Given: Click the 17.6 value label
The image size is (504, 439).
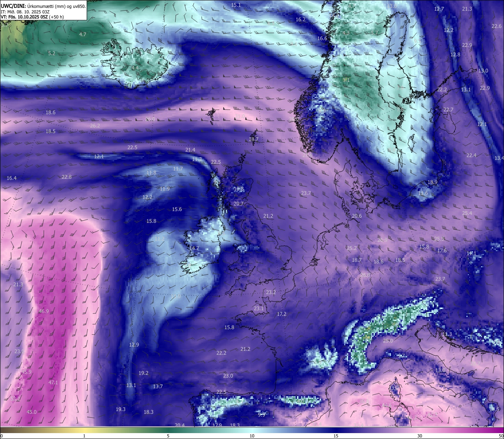Looking at the screenshot, I should 442,250.
